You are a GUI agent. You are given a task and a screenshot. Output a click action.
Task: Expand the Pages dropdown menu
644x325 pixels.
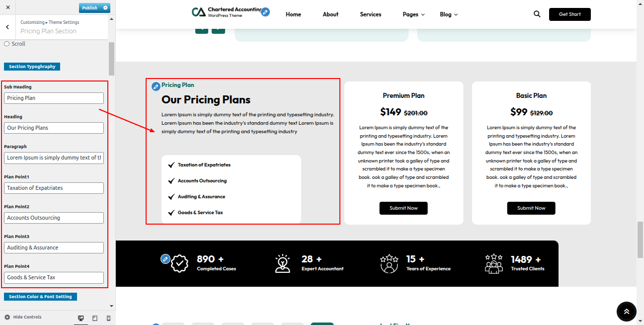coord(413,14)
